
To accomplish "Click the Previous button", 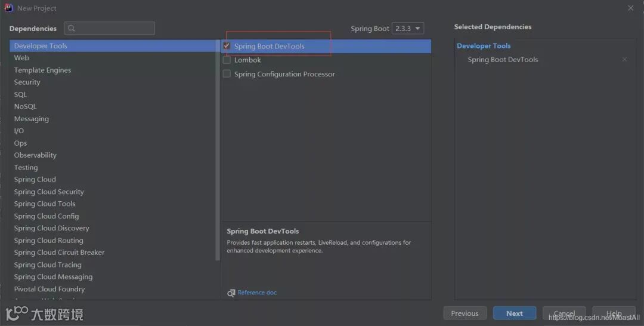I will click(465, 313).
